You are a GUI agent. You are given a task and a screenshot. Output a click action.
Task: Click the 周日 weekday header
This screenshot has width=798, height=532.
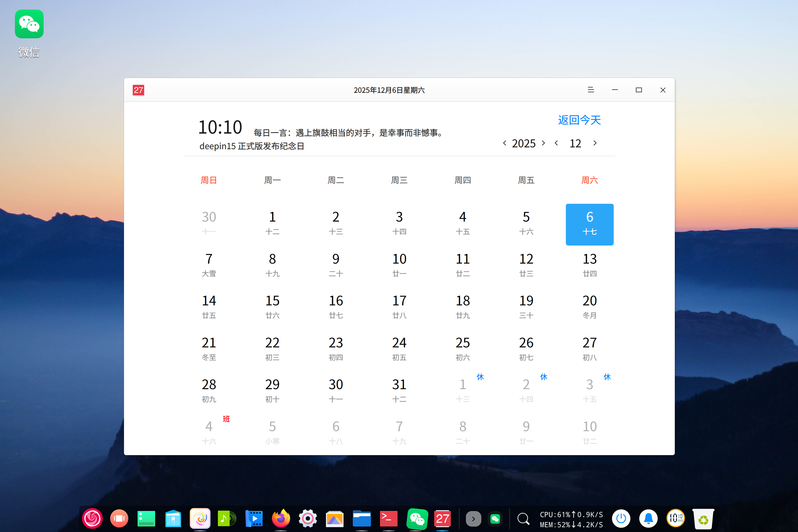click(x=209, y=180)
